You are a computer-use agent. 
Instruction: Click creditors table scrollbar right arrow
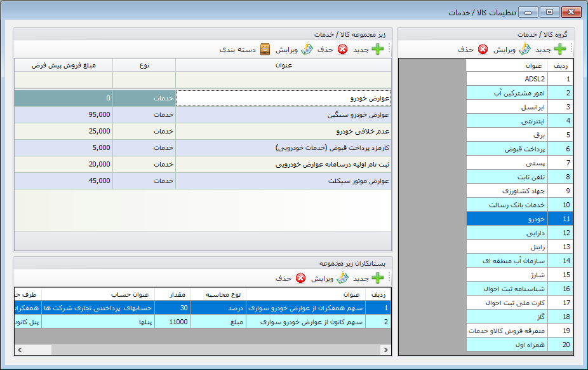click(386, 350)
